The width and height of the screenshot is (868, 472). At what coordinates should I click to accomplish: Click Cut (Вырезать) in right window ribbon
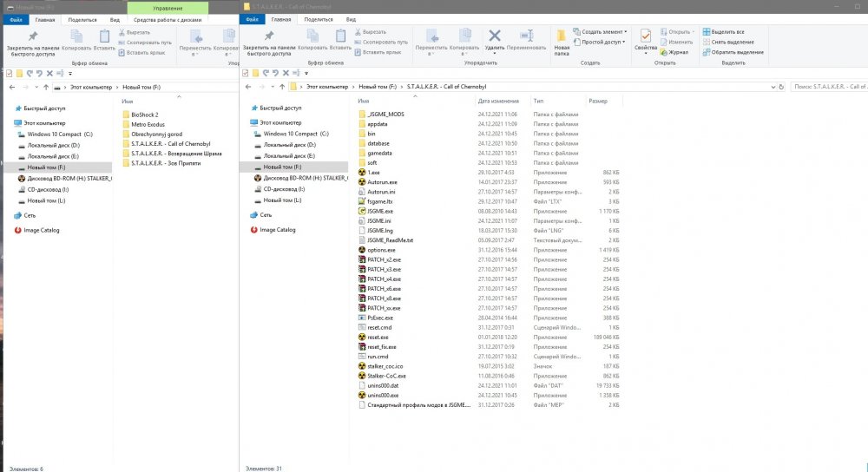(x=371, y=32)
